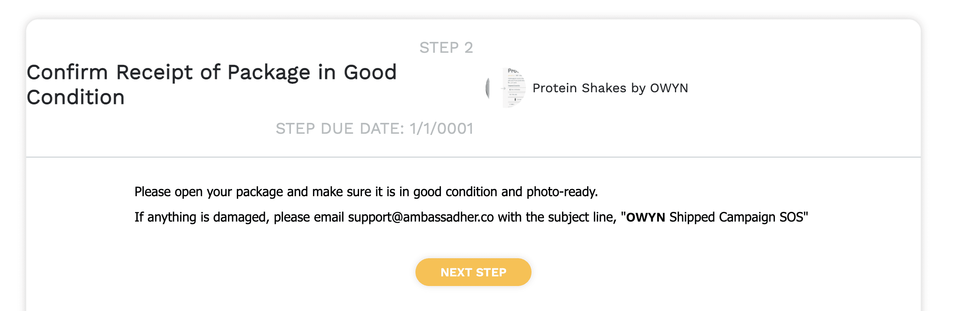980x311 pixels.
Task: Click the Confirm Receipt of Package heading
Action: pyautogui.click(x=212, y=73)
